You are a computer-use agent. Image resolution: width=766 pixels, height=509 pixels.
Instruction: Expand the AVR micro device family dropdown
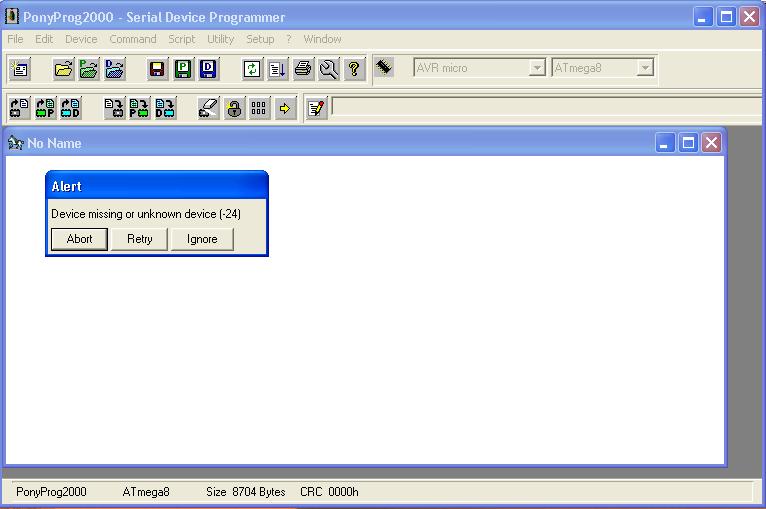[x=537, y=67]
